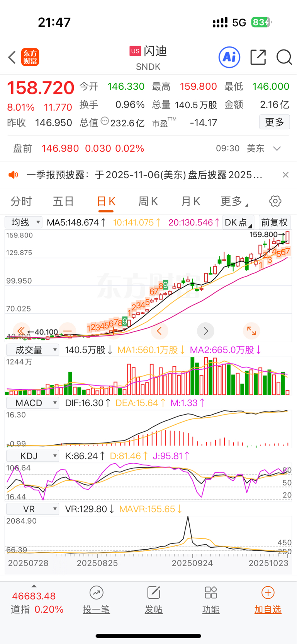297x644 pixels.
Task: Tap the DIF:16.30 value
Action: [88, 403]
